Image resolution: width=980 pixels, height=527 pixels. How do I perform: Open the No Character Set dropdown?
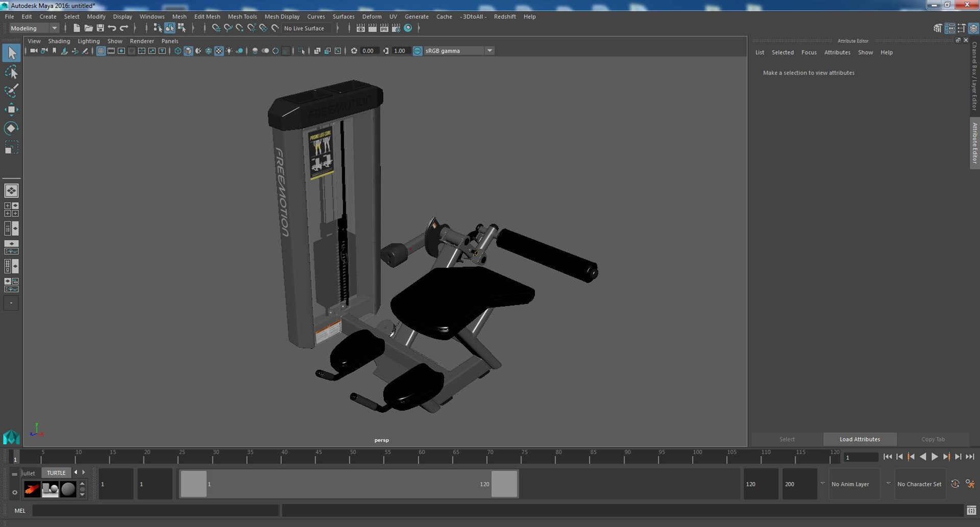[919, 484]
